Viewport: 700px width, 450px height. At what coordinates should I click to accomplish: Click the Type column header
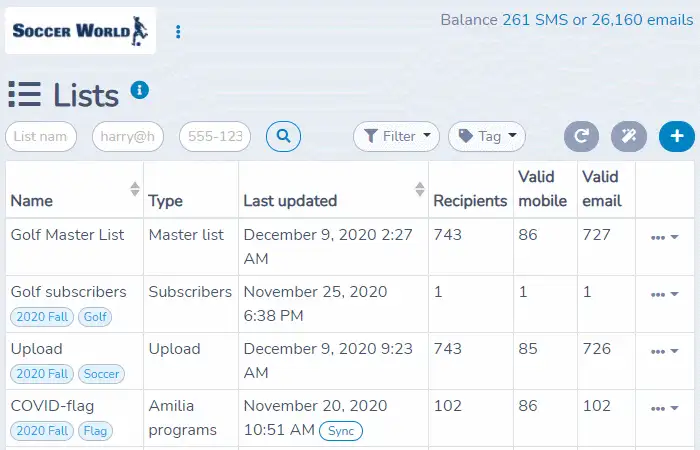tap(166, 201)
